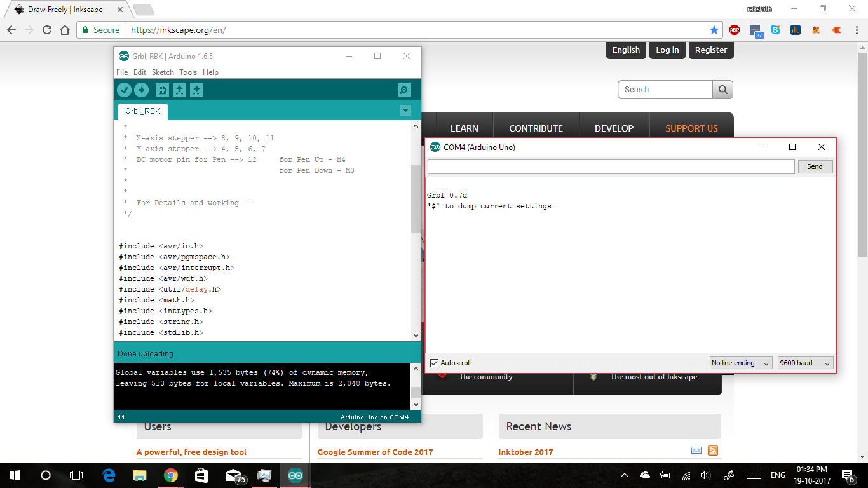
Task: Click the Chrome forward arrow
Action: (x=29, y=30)
